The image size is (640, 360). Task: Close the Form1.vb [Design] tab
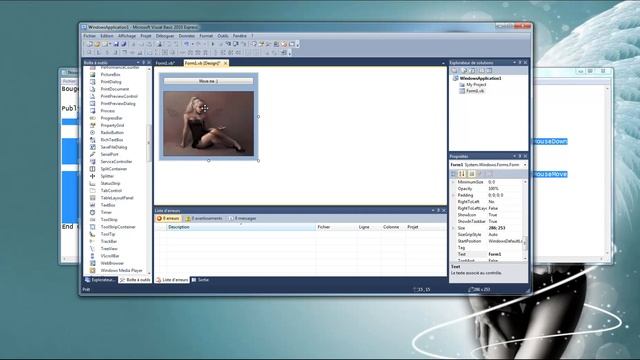225,63
